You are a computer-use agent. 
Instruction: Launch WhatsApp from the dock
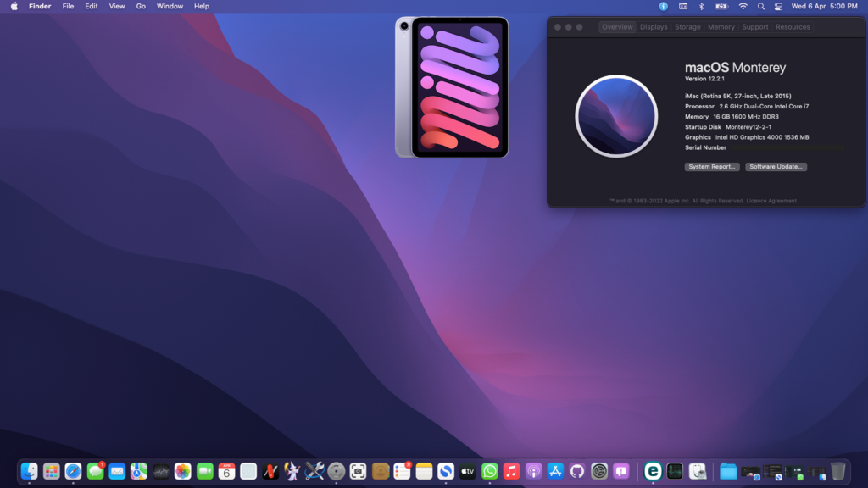490,471
